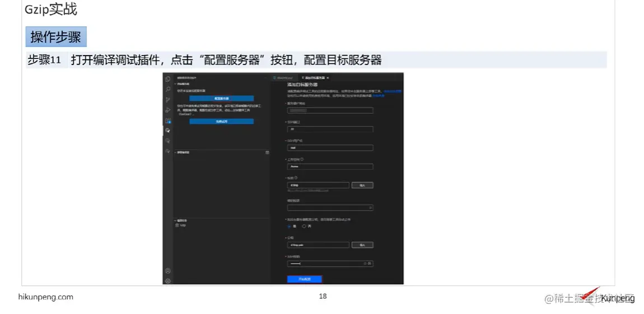This screenshot has width=644, height=314.
Task: Click the 免费试用 button
Action: tap(221, 122)
